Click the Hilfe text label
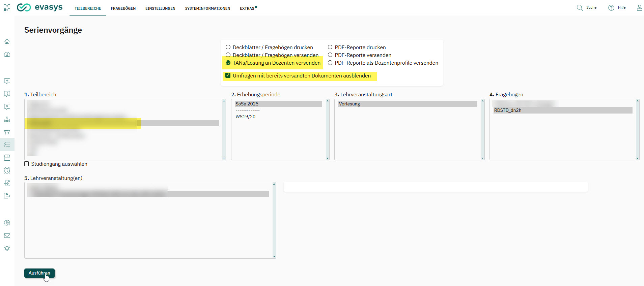Screen dimensions: 644x286 (622, 7)
